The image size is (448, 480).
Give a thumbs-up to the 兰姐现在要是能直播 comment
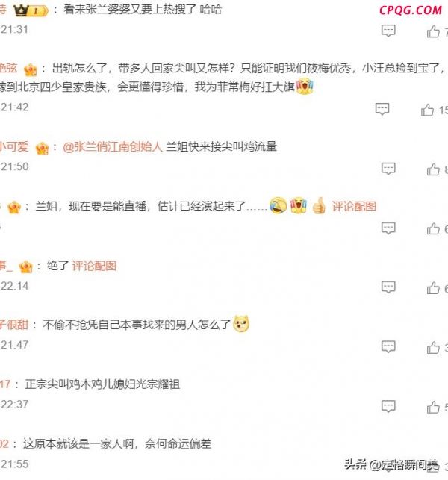pyautogui.click(x=433, y=228)
